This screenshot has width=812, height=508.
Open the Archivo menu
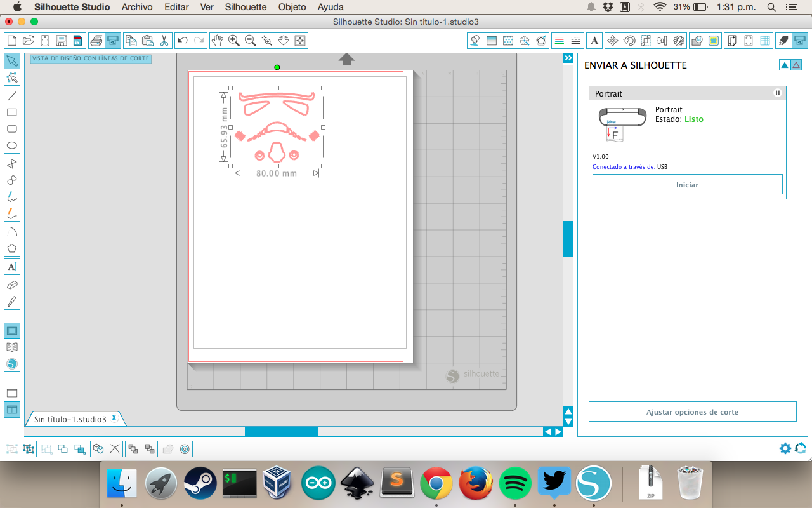click(137, 7)
